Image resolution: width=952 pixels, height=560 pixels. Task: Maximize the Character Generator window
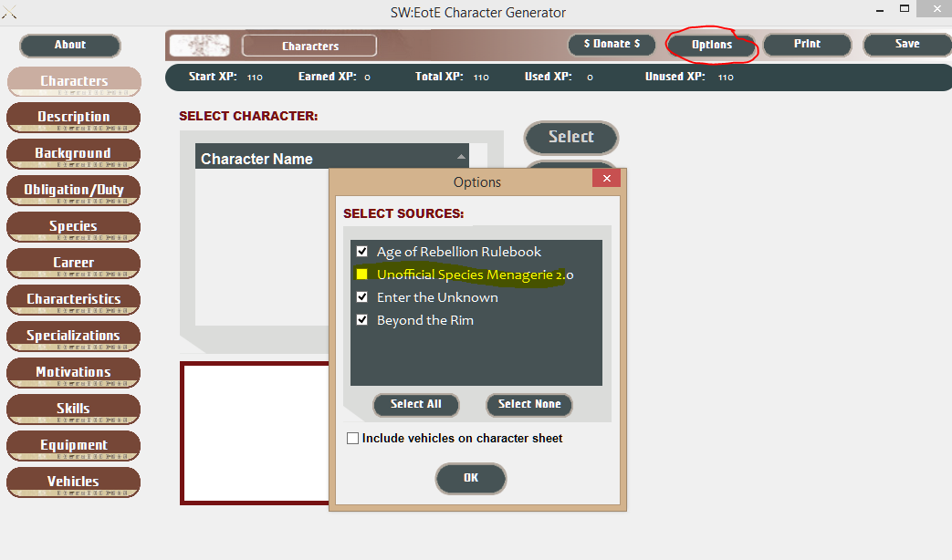coord(905,8)
